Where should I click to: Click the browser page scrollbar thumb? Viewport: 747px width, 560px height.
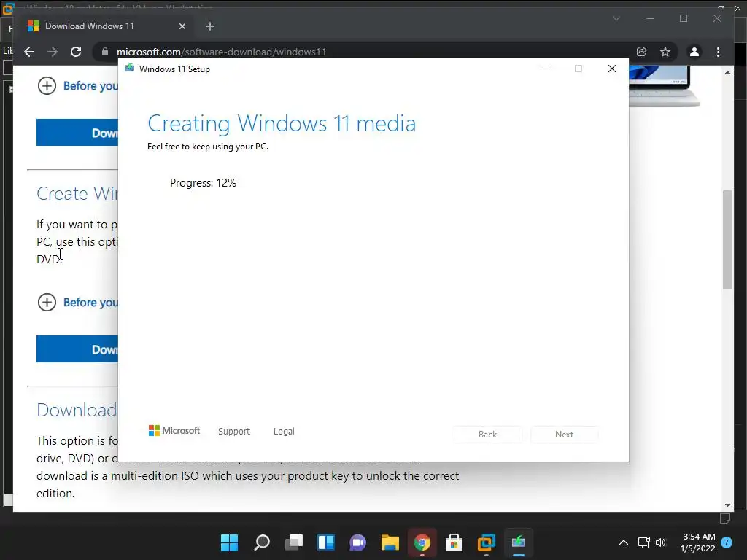[727, 239]
